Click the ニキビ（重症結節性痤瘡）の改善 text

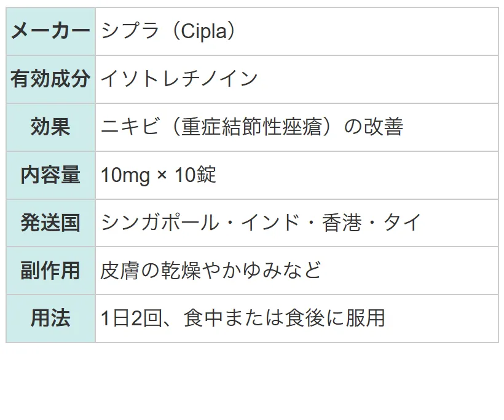pyautogui.click(x=252, y=127)
